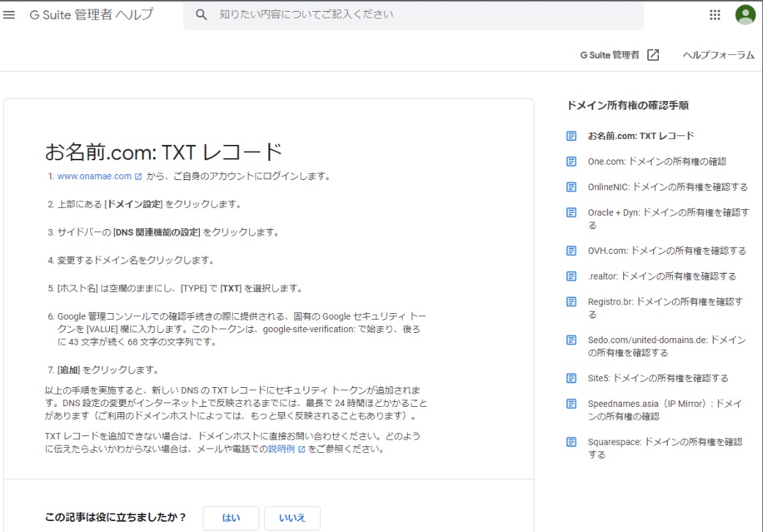Open the ヘルプフォーラム menu item

click(x=718, y=54)
